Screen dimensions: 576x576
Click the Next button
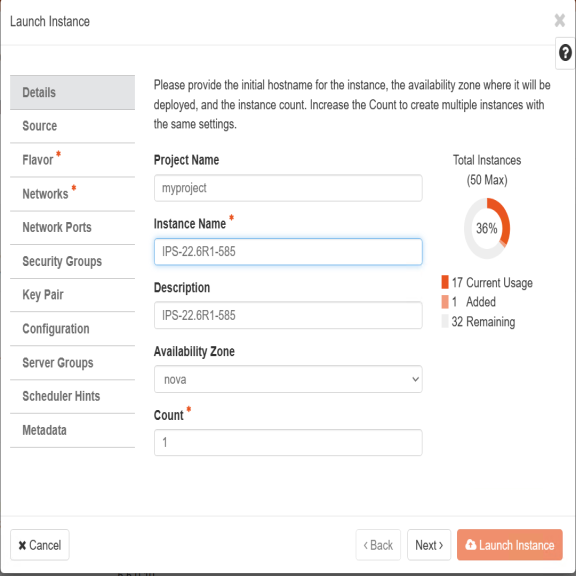[429, 545]
